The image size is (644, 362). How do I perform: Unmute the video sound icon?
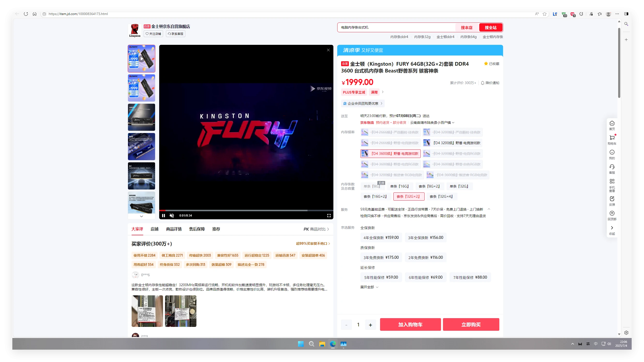pyautogui.click(x=172, y=216)
